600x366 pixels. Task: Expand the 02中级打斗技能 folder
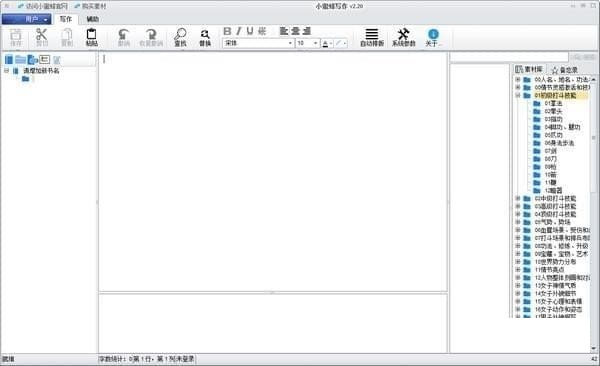(x=518, y=198)
